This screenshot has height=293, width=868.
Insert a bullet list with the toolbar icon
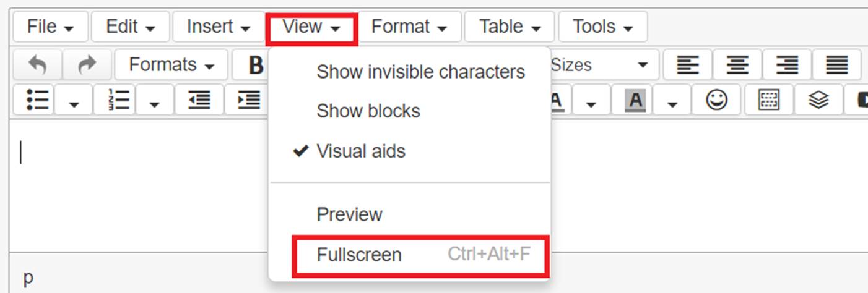[38, 100]
